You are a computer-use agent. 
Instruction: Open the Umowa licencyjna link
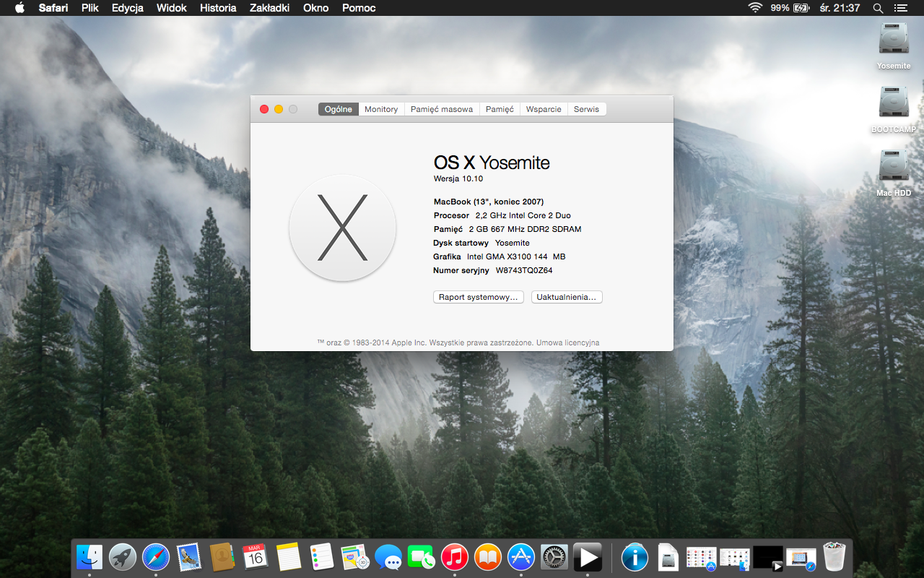[567, 342]
